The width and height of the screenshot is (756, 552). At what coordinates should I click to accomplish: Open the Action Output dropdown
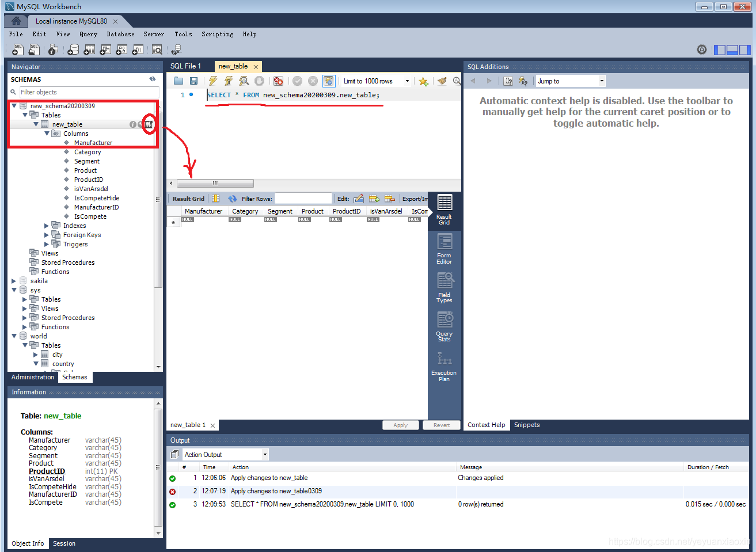(265, 455)
